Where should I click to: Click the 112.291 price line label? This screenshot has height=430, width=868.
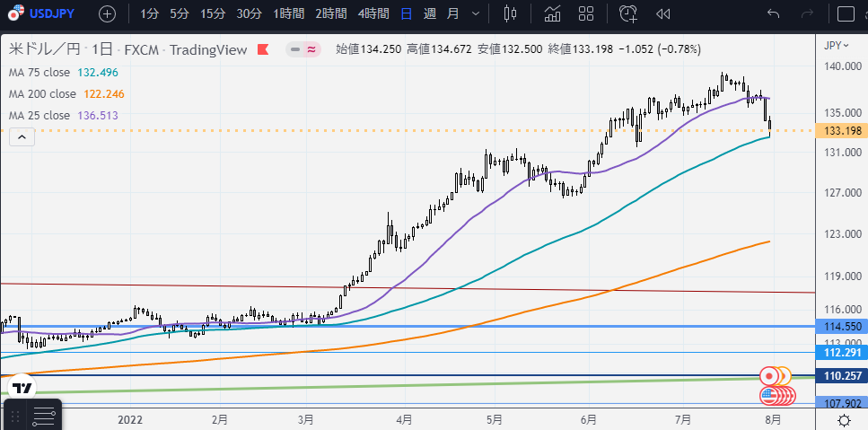pos(842,353)
